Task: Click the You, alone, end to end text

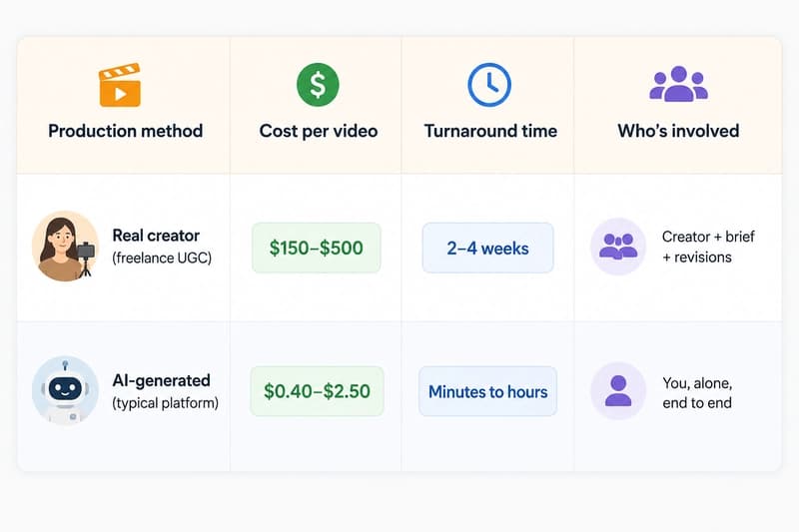Action: pyautogui.click(x=697, y=392)
